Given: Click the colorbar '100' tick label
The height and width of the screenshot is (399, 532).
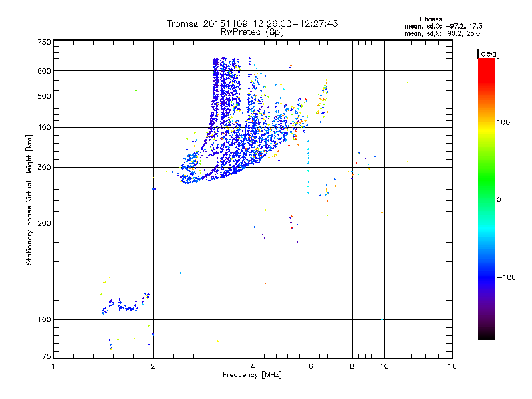Looking at the screenshot, I should 503,122.
